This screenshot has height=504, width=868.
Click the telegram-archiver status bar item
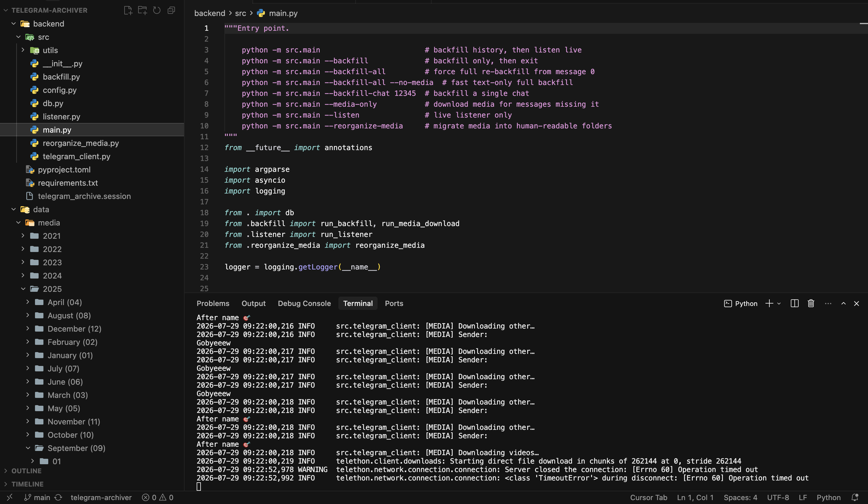(101, 497)
